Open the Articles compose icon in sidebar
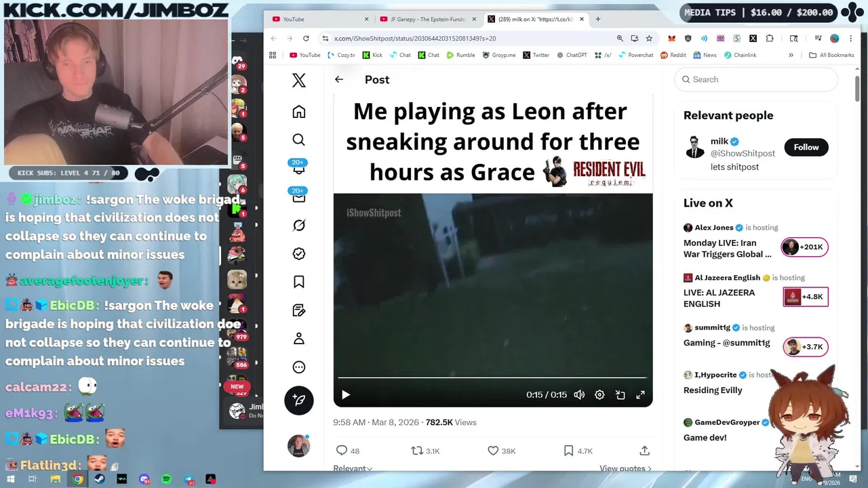The width and height of the screenshot is (868, 488). (x=298, y=310)
